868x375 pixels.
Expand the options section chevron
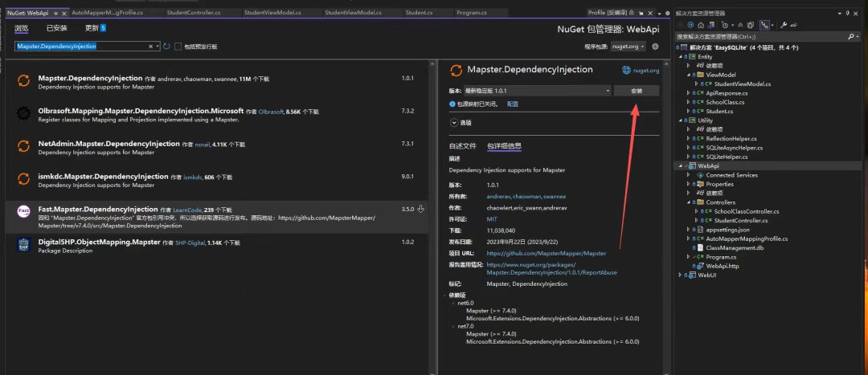pos(454,123)
